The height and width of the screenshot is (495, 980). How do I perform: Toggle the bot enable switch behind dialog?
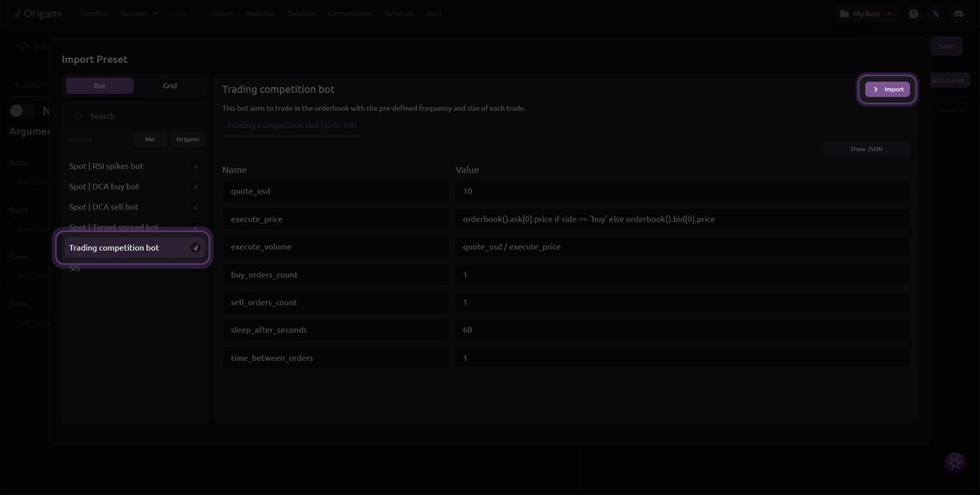pos(23,111)
